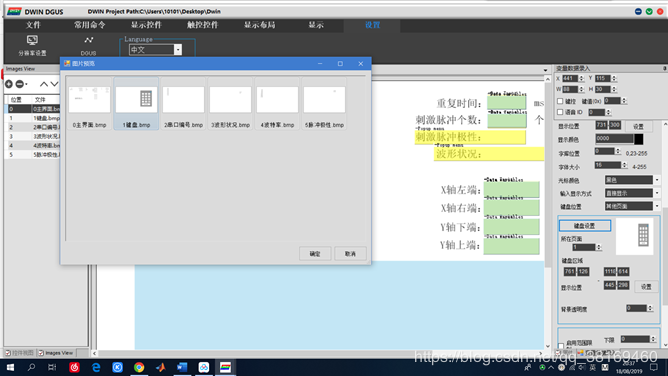This screenshot has height=376, width=668.
Task: Click 确定 in the image preview dialog
Action: pos(315,254)
